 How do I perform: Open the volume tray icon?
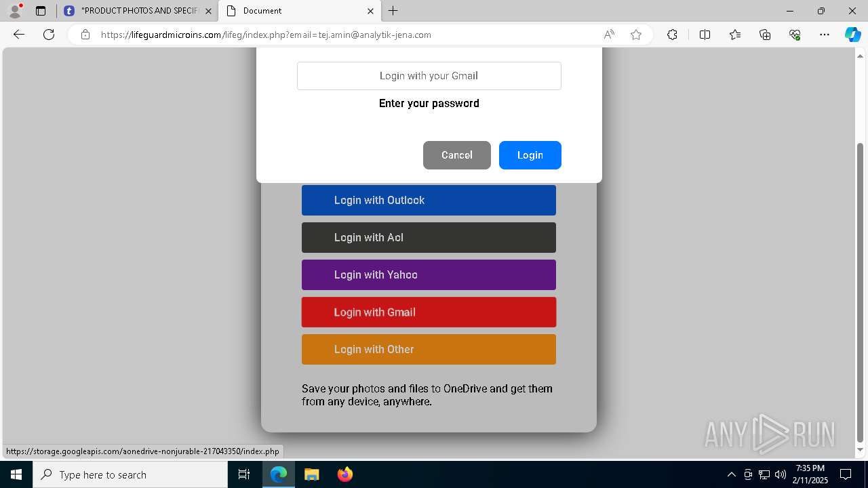pyautogui.click(x=781, y=474)
